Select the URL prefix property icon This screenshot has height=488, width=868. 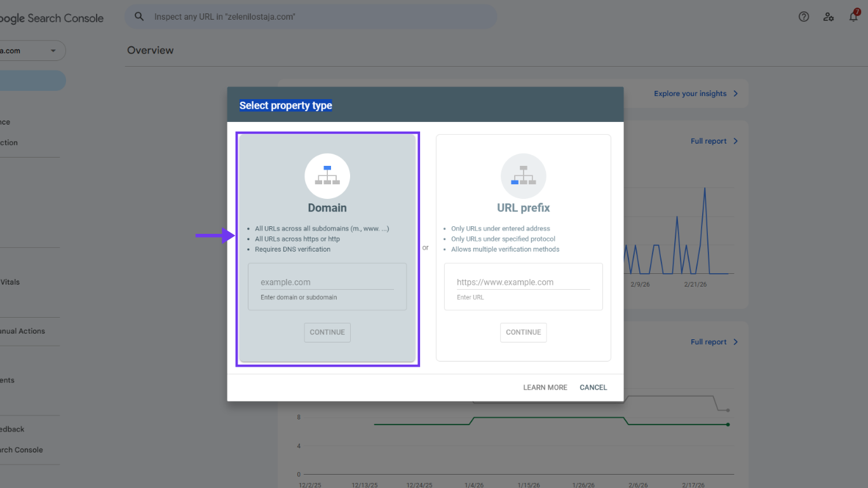tap(523, 176)
